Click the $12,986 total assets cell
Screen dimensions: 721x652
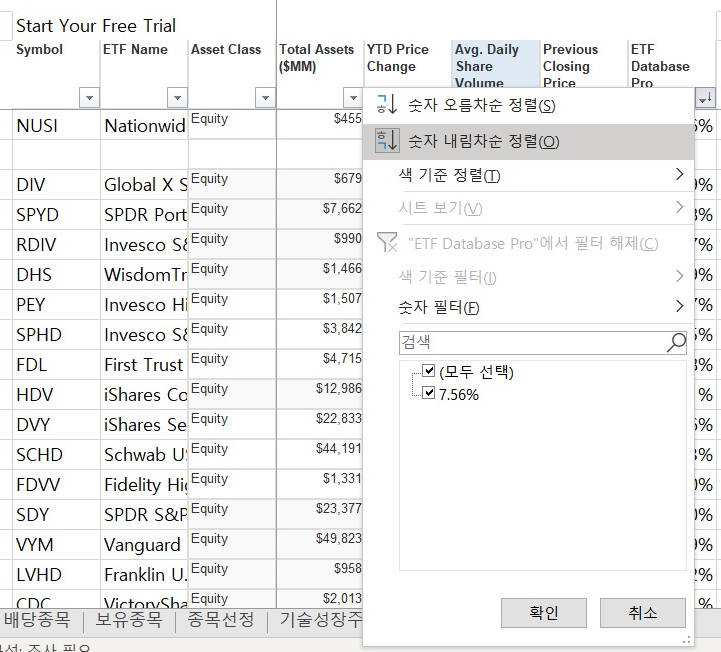click(320, 395)
